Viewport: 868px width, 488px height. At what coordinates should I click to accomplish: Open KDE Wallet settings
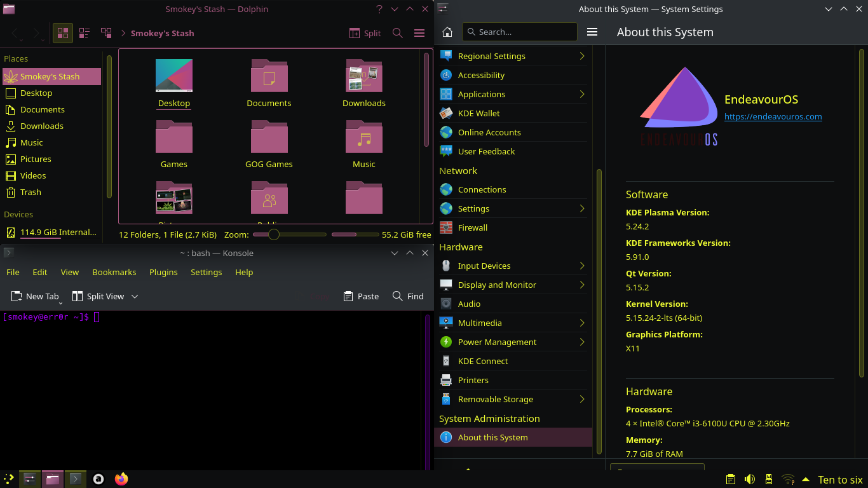pyautogui.click(x=513, y=113)
